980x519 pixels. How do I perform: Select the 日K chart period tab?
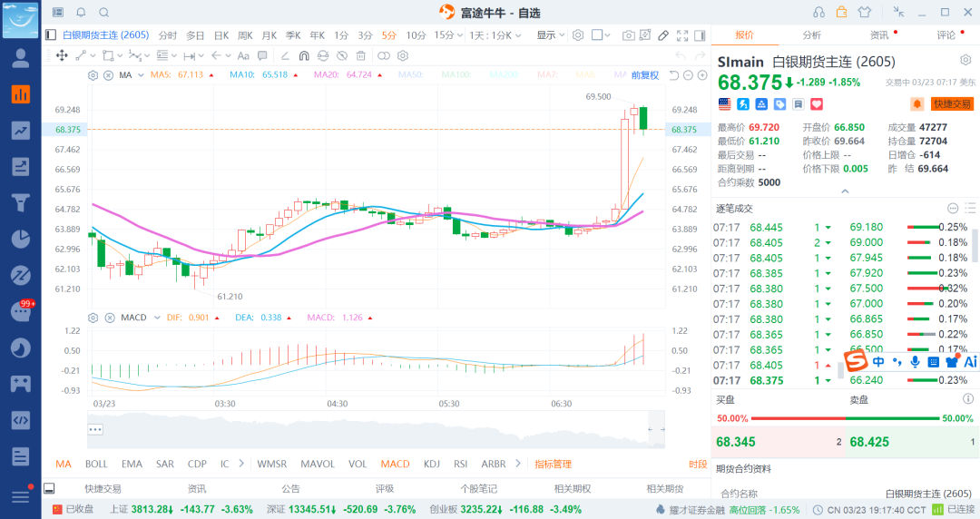coord(221,35)
